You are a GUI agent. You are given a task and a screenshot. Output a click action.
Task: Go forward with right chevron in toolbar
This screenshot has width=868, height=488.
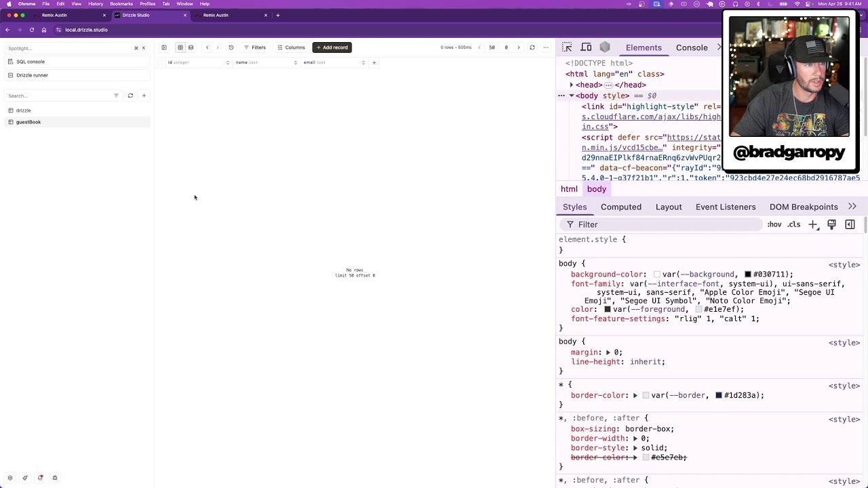tap(218, 47)
